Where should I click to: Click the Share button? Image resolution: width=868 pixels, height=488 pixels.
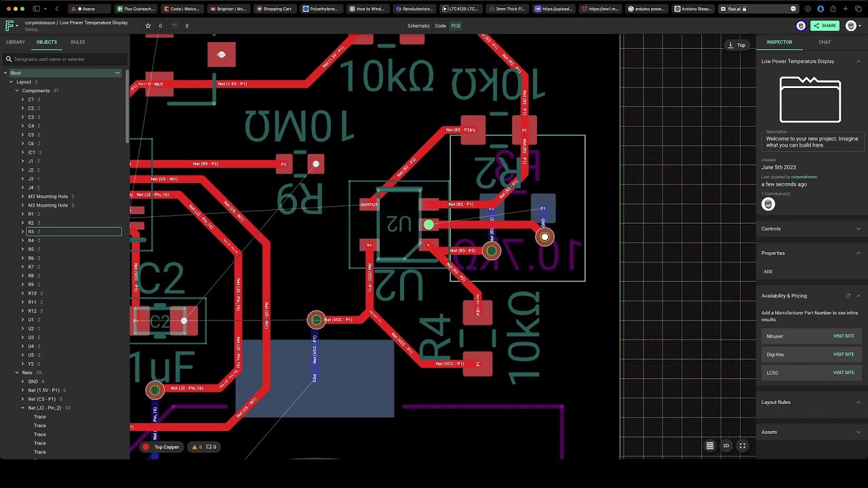click(x=825, y=26)
